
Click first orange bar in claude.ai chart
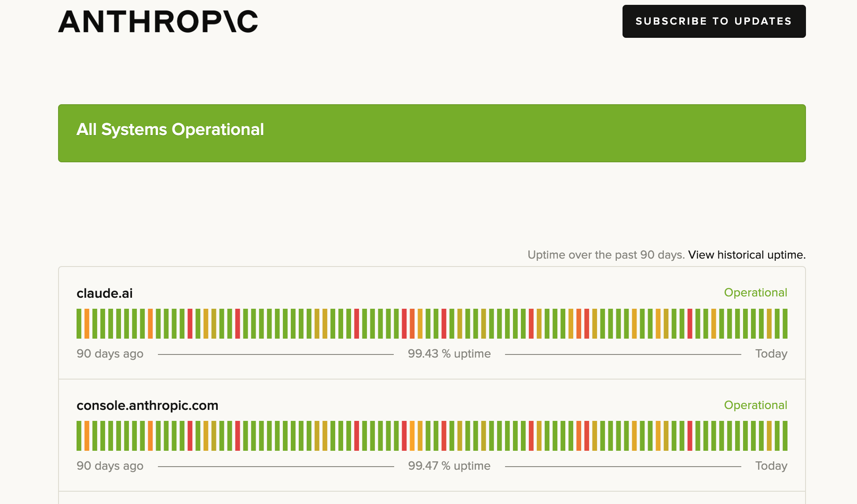pos(87,324)
